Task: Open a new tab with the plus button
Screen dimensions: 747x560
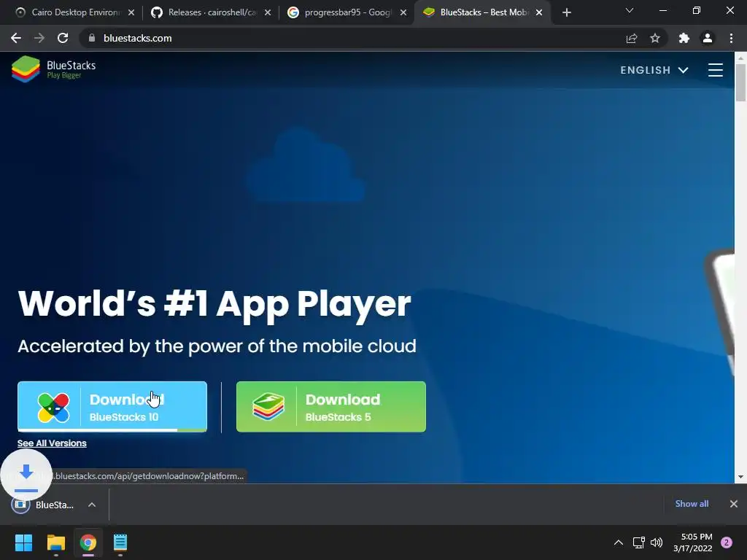Action: pyautogui.click(x=566, y=12)
